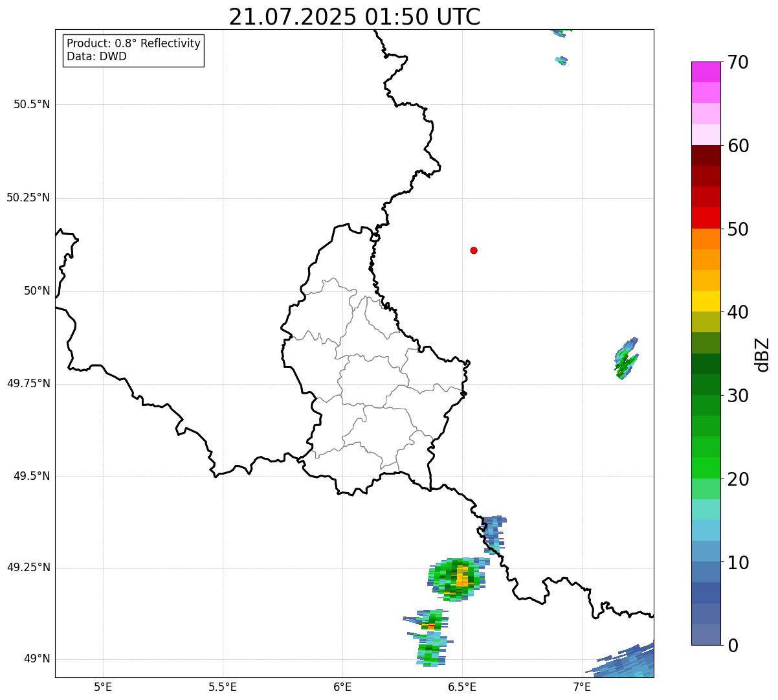Click the dBZ colorbar axis label

coord(762,354)
